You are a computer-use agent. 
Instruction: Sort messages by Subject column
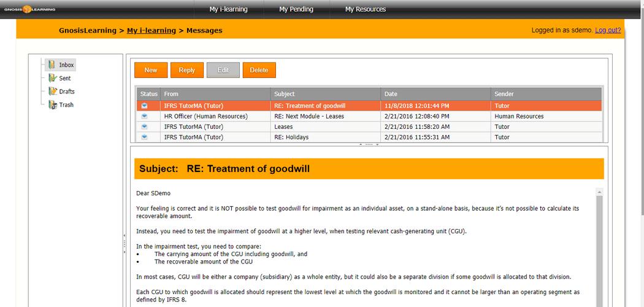tap(325, 94)
